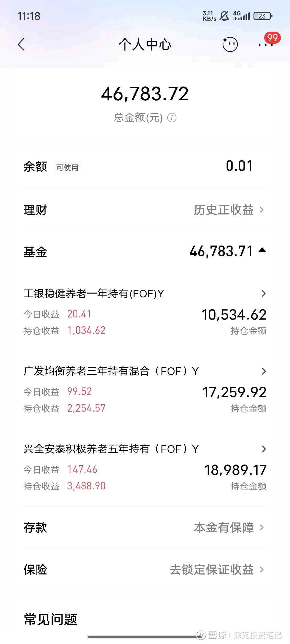Open 兴全安泰积极养老五年持有 fund chevron
This screenshot has width=290, height=644.
click(263, 449)
